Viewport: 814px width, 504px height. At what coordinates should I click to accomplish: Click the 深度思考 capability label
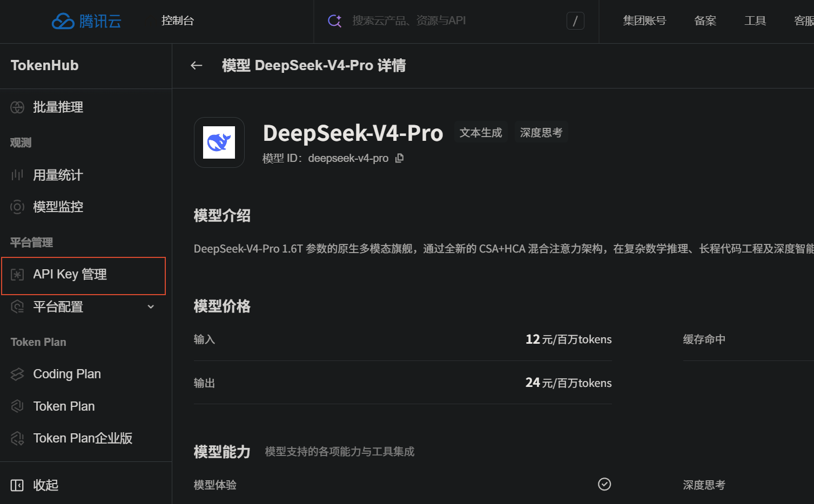[704, 485]
